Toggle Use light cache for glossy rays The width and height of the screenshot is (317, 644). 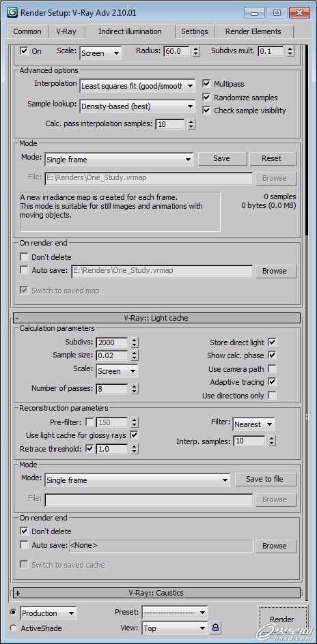(x=134, y=435)
